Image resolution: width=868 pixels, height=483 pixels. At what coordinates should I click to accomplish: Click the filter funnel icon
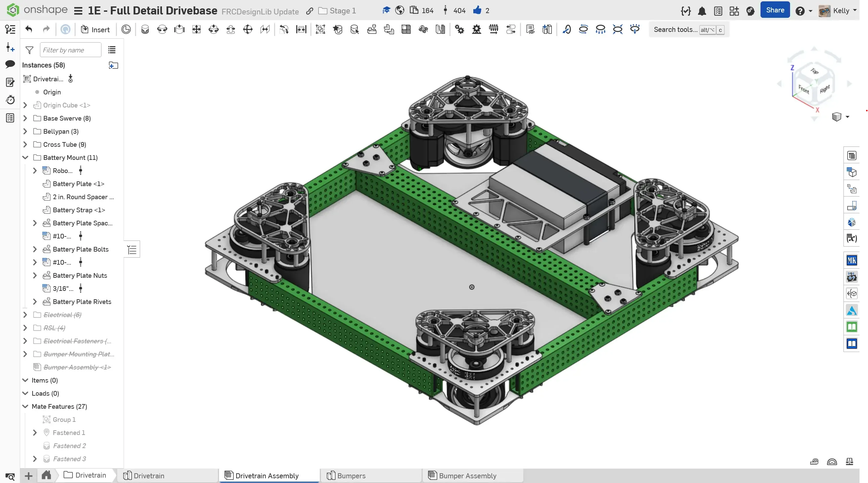pos(29,50)
